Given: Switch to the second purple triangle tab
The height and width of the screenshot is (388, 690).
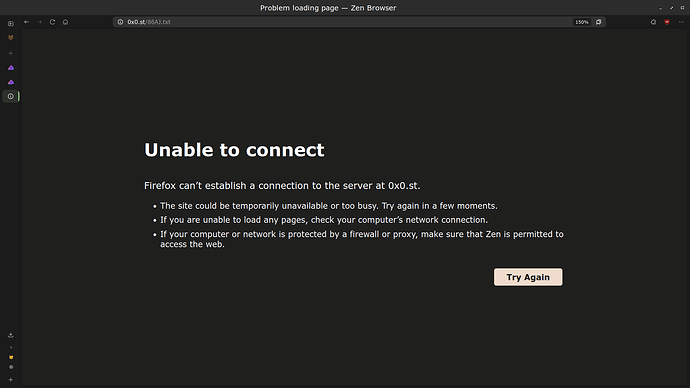Looking at the screenshot, I should point(11,82).
